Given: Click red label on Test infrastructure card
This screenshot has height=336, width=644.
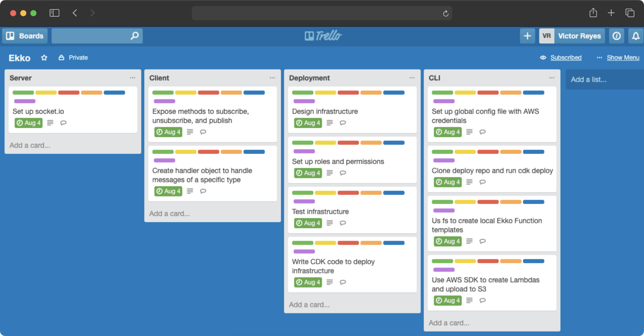Looking at the screenshot, I should coord(348,193).
